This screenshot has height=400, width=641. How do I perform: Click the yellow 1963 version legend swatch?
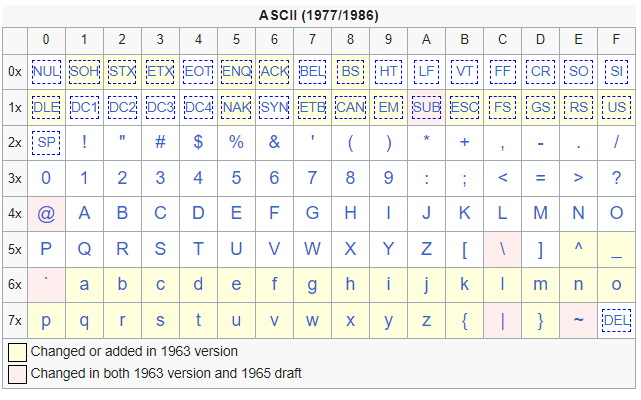pyautogui.click(x=17, y=352)
